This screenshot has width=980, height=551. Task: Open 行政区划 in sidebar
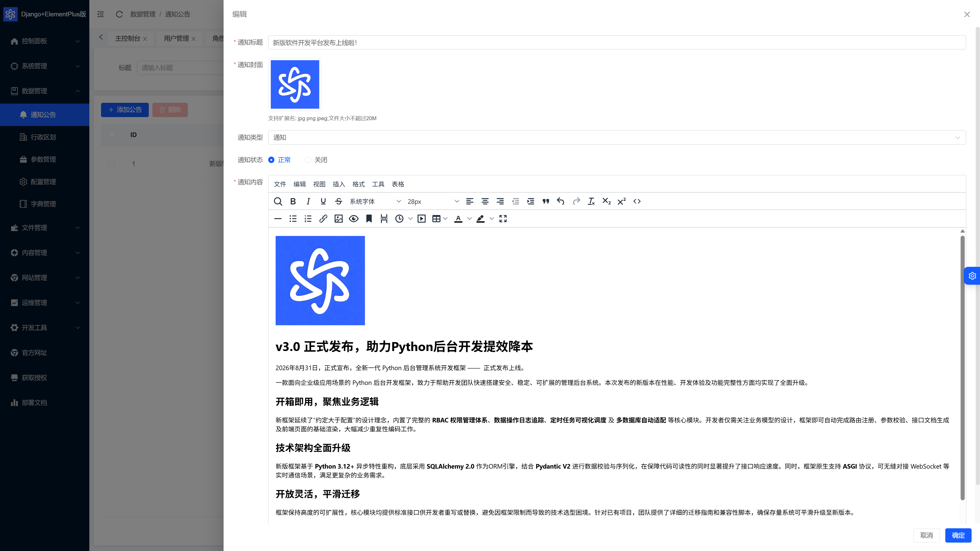(45, 137)
